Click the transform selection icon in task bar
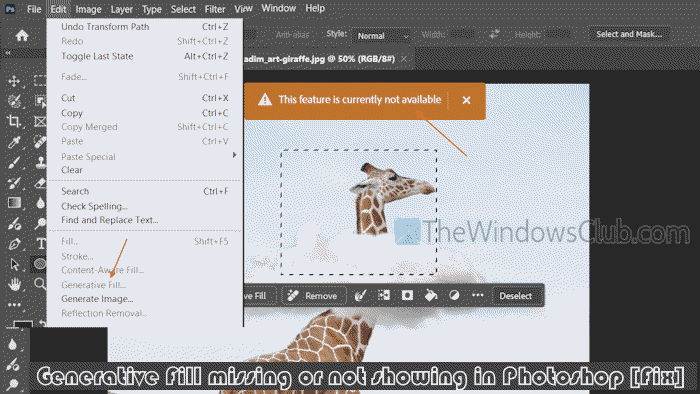The height and width of the screenshot is (394, 700). 383,295
